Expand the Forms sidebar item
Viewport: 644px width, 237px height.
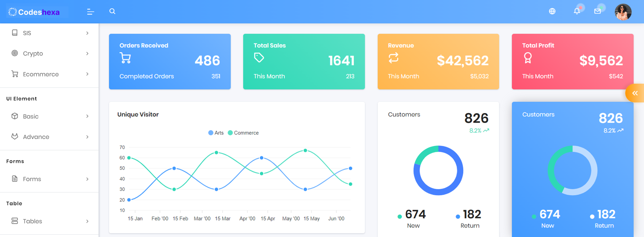point(32,179)
